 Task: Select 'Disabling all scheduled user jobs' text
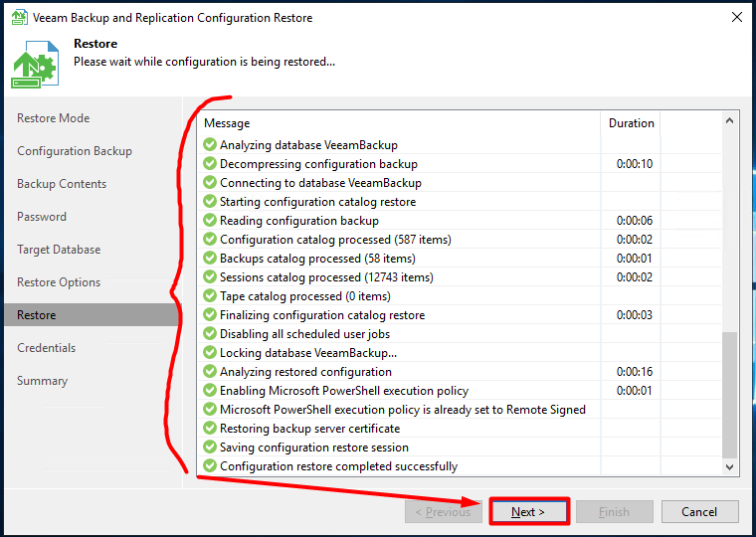click(304, 334)
